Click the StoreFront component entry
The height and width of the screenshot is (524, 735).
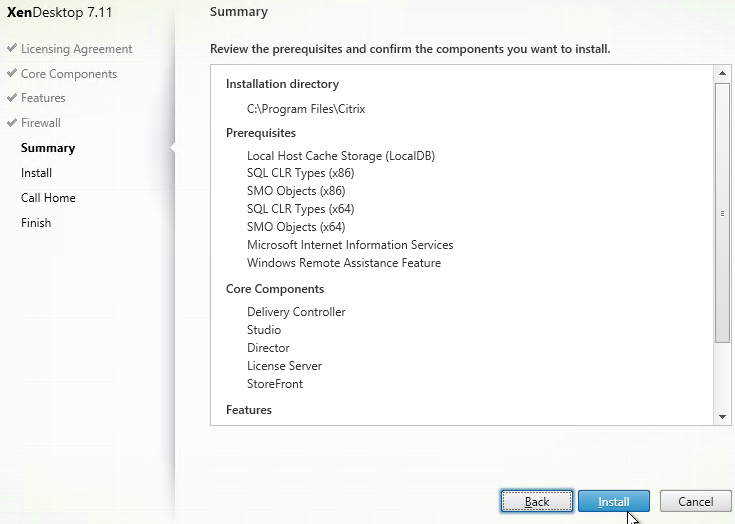[275, 384]
